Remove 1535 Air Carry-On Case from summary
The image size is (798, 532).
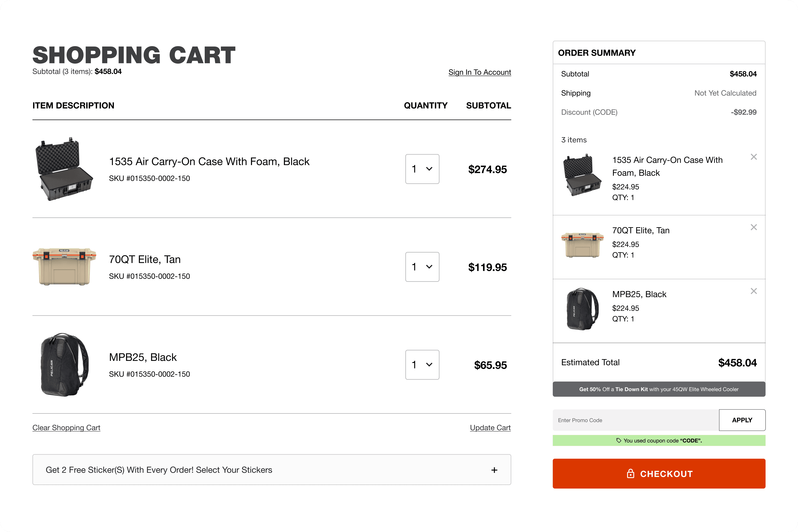click(x=753, y=157)
